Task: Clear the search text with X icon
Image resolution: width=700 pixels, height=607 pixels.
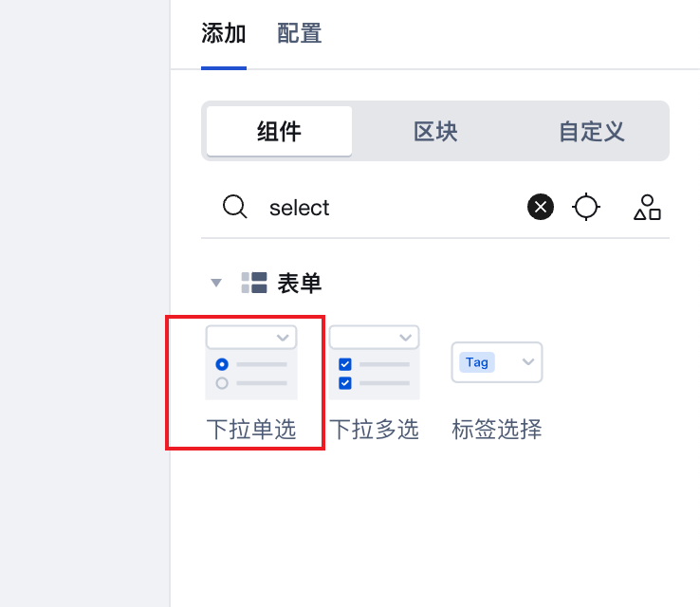Action: (x=541, y=207)
